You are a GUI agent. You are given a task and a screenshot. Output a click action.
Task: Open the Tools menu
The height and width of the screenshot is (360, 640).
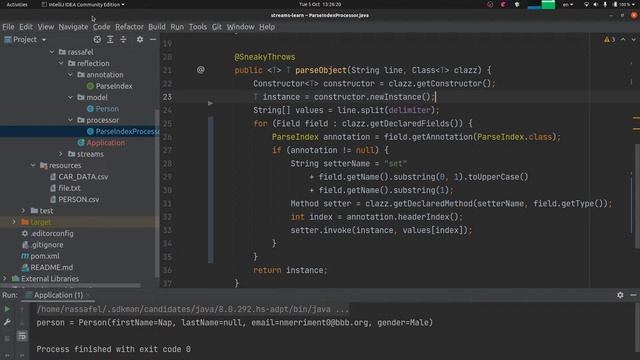click(x=198, y=27)
